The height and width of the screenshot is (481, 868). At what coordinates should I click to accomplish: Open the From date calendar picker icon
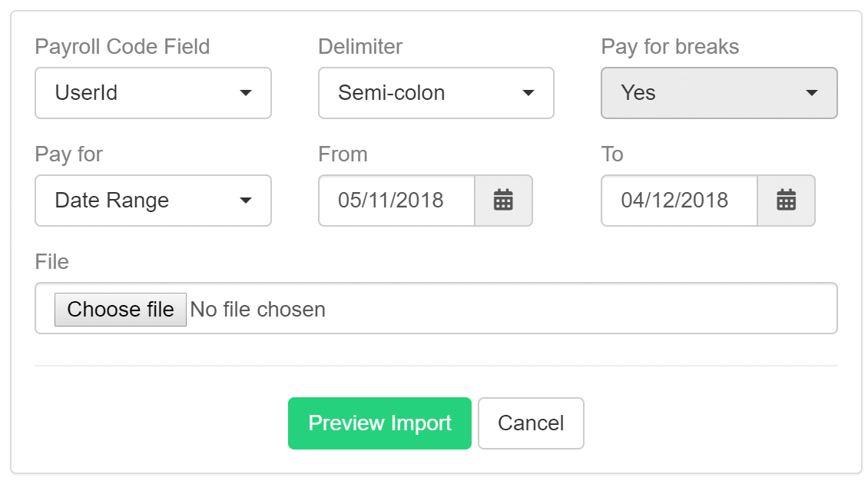coord(503,200)
